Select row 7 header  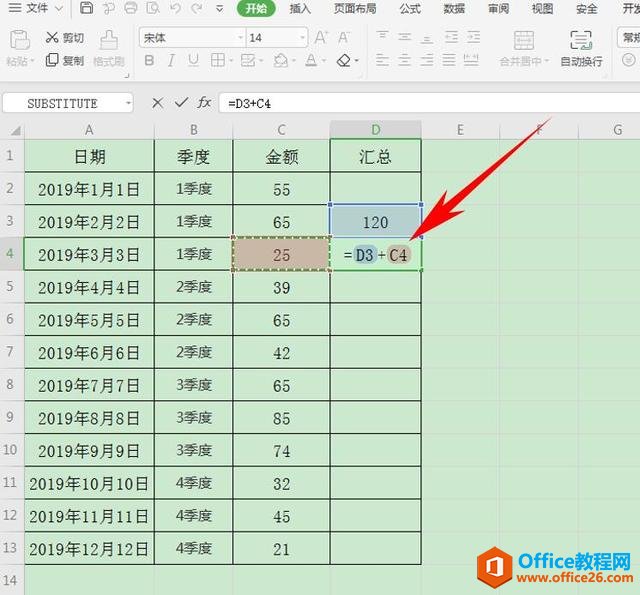[11, 352]
